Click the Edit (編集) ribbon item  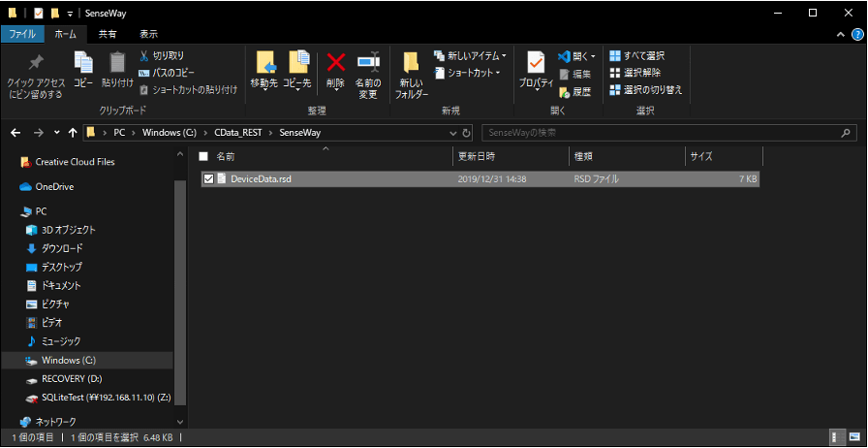point(574,74)
